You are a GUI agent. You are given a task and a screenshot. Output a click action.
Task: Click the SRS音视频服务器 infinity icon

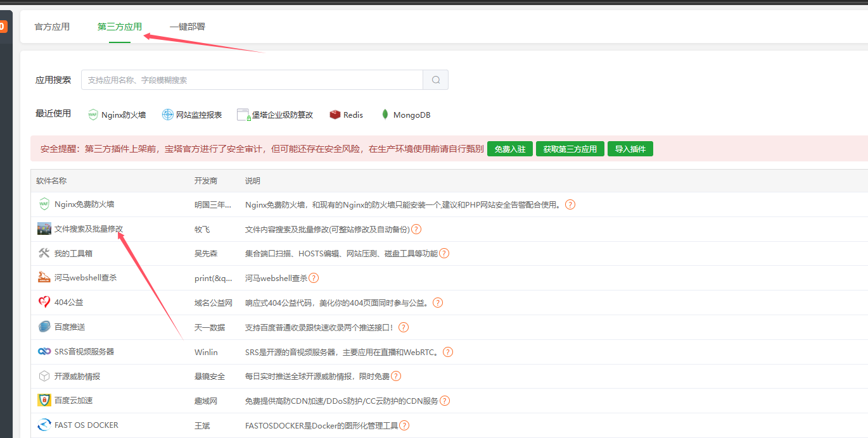pyautogui.click(x=44, y=351)
